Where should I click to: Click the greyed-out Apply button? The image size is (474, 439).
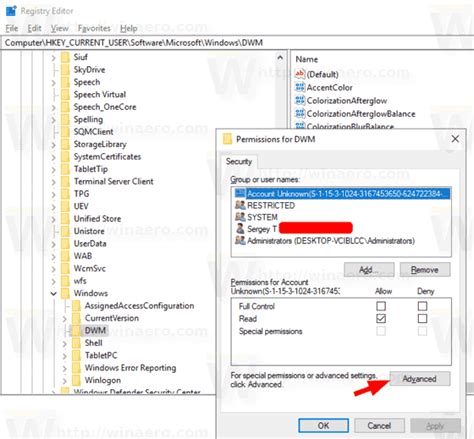point(435,425)
